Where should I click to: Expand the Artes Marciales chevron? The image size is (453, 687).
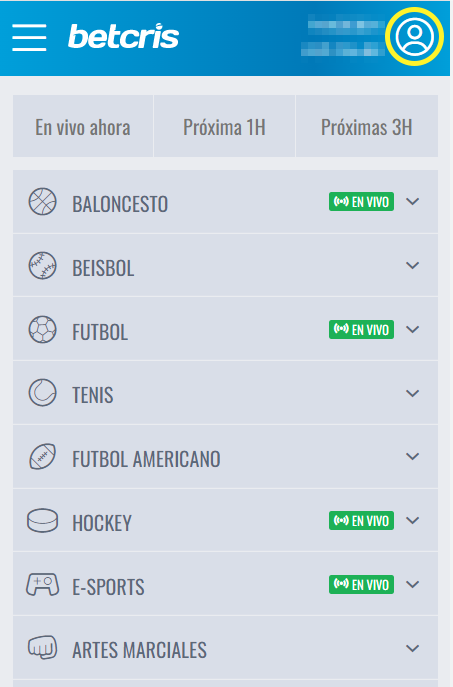pos(413,648)
